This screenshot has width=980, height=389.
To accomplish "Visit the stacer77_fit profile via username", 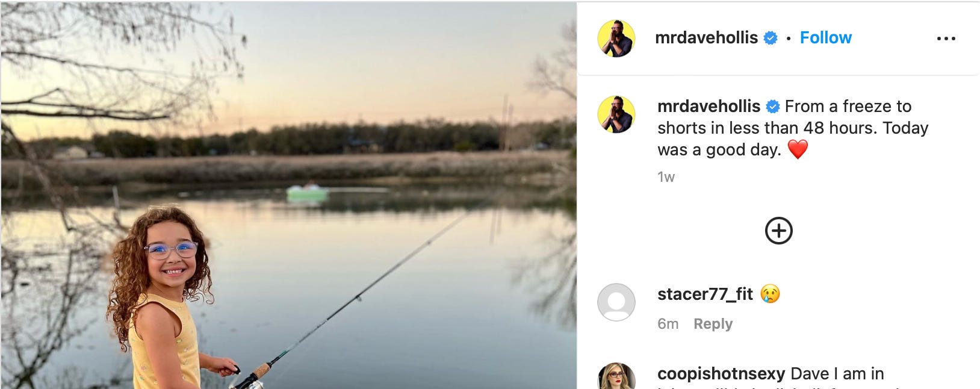I will [x=705, y=294].
